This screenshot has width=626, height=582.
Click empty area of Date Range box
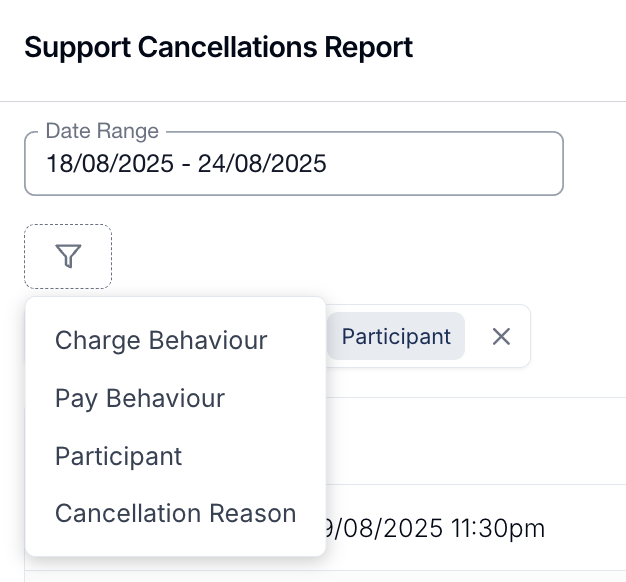(443, 164)
